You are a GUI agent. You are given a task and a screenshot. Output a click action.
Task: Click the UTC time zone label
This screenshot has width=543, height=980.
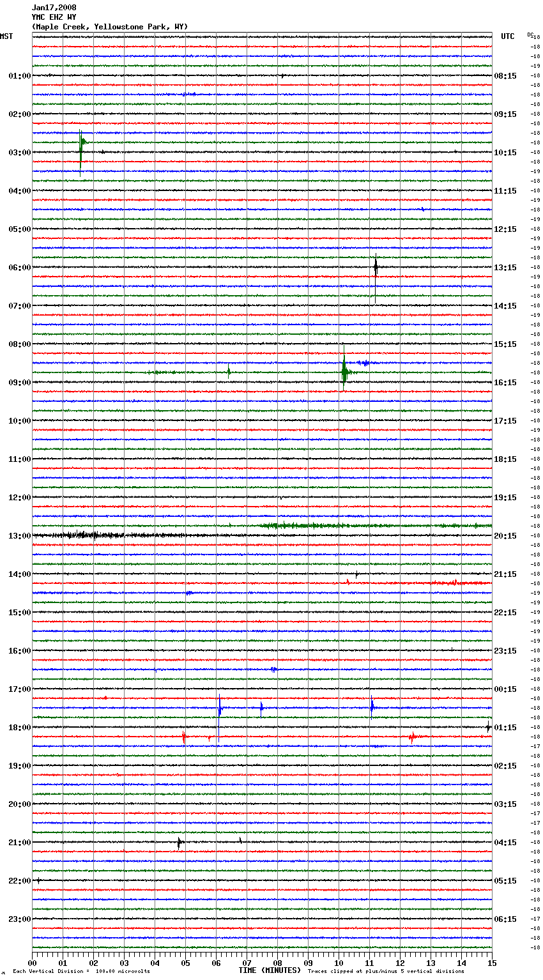coord(508,36)
